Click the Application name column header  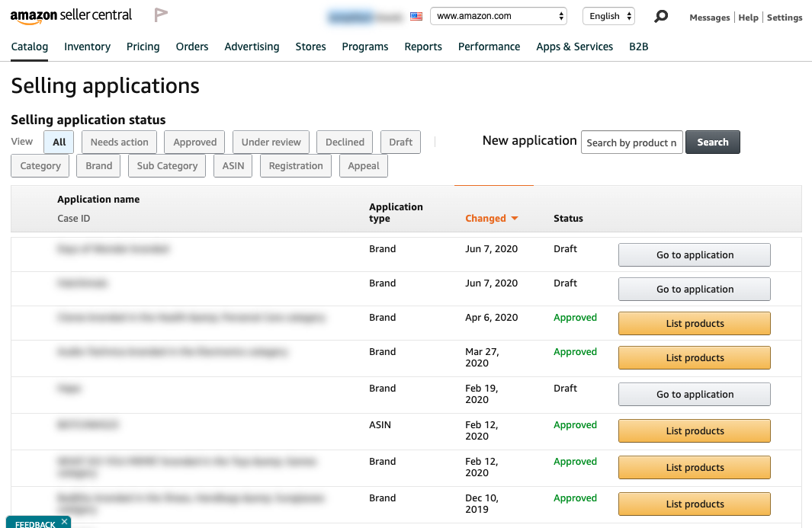coord(98,200)
